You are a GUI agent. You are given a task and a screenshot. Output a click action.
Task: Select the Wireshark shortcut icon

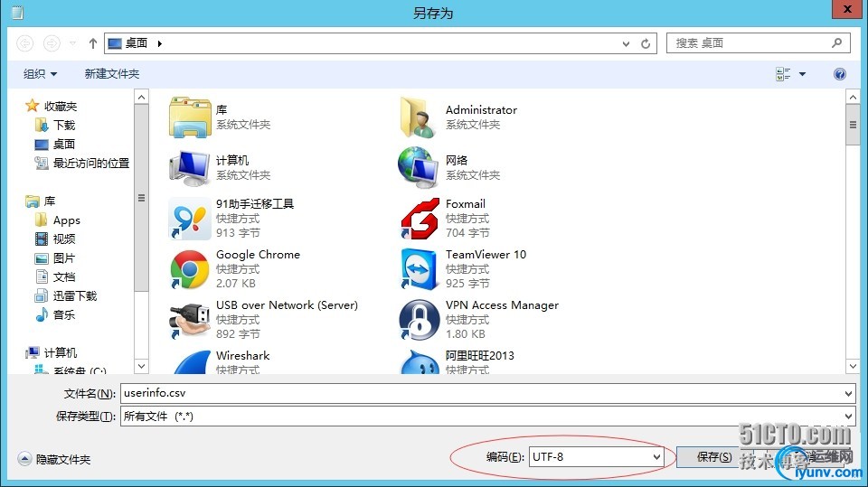click(192, 362)
